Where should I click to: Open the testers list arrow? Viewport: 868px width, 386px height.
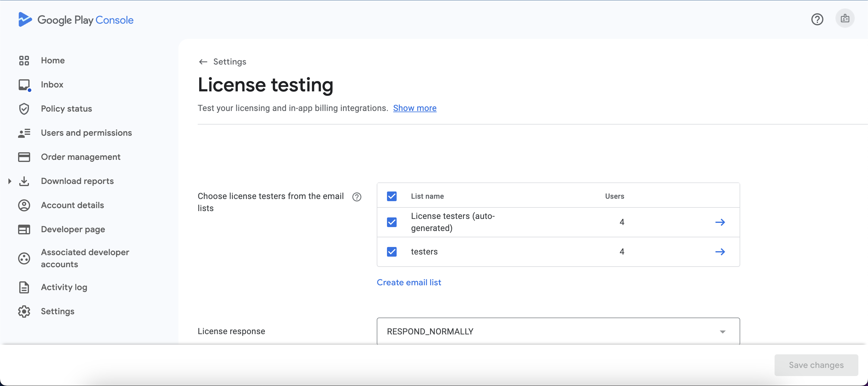tap(720, 252)
